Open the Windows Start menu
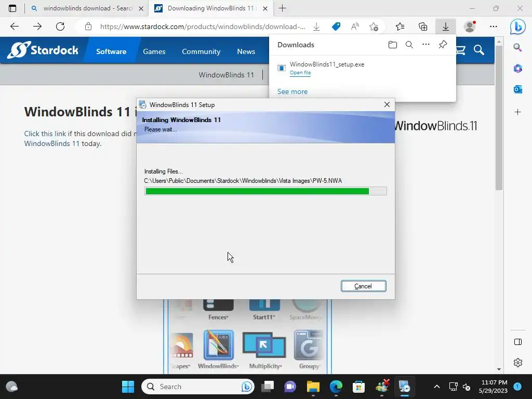The width and height of the screenshot is (532, 399). (128, 387)
